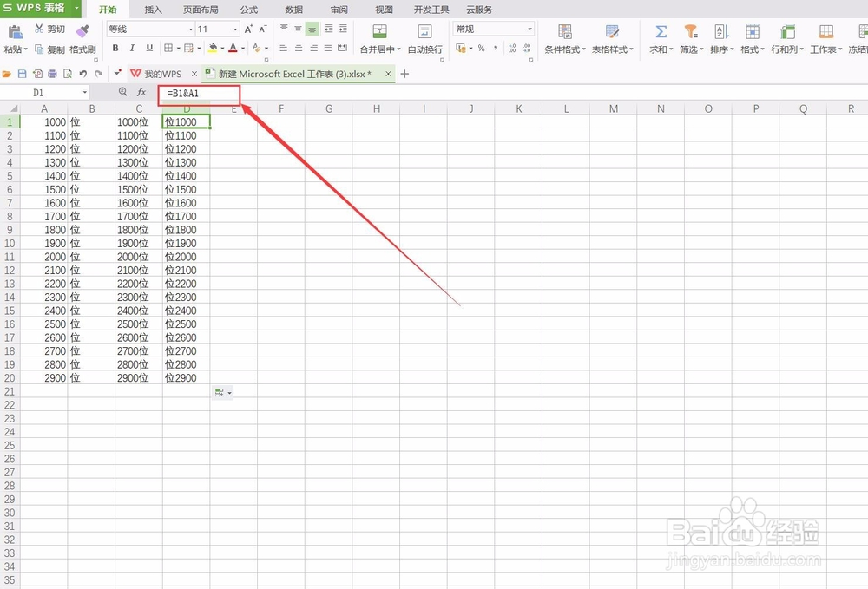Activate the Format Painter (格式刷) brush
This screenshot has width=868, height=589.
click(x=82, y=31)
